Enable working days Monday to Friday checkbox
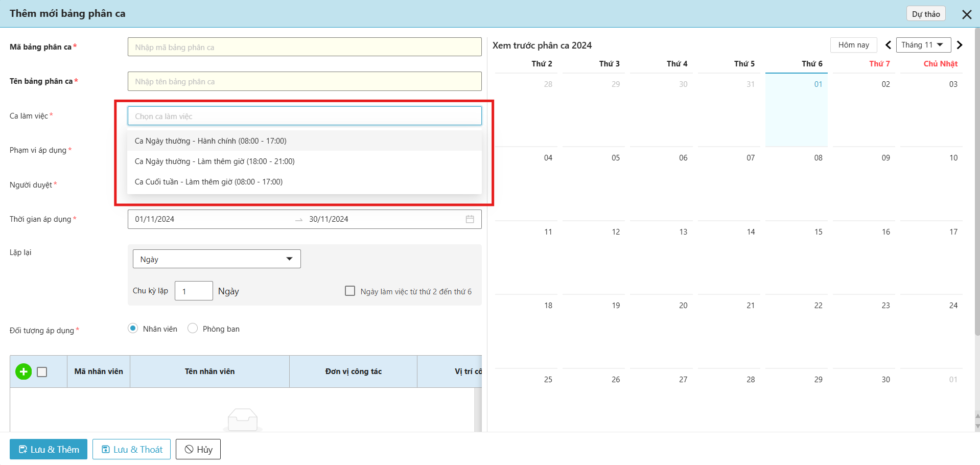The height and width of the screenshot is (465, 980). pos(350,291)
